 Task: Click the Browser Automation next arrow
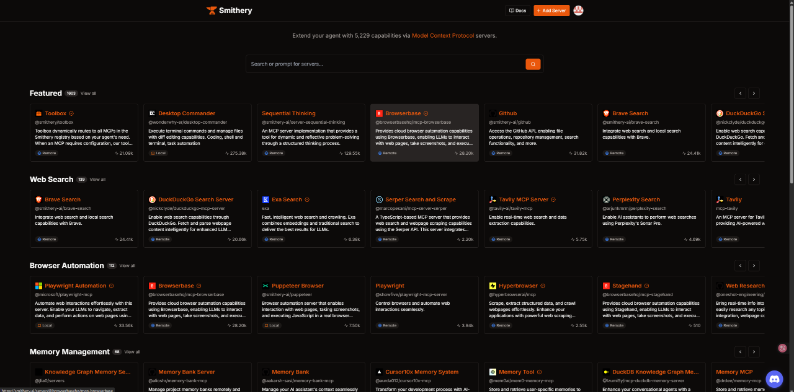[x=754, y=265]
